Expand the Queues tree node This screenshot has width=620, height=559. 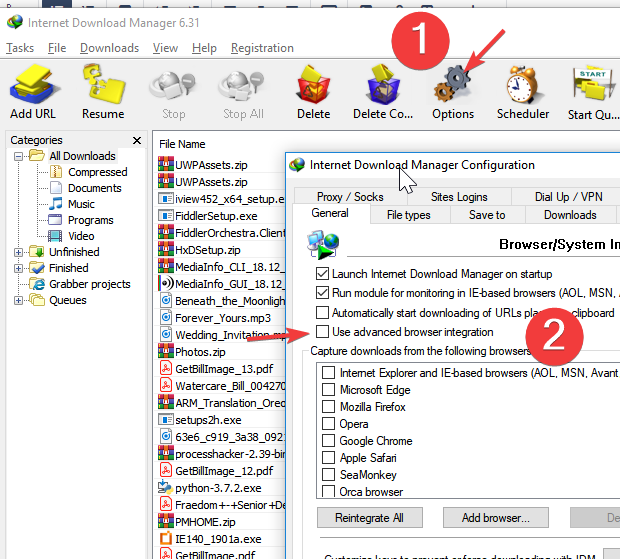(x=18, y=300)
